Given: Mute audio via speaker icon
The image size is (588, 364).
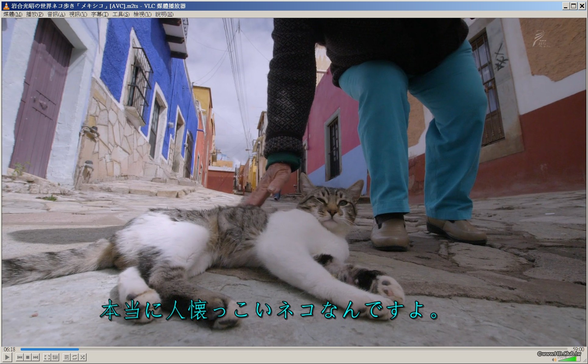Looking at the screenshot, I should (x=554, y=360).
